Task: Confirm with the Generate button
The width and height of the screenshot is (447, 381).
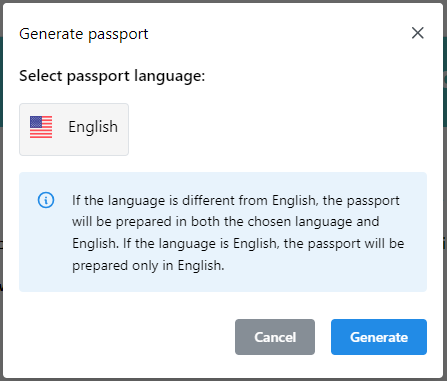Action: tap(379, 337)
